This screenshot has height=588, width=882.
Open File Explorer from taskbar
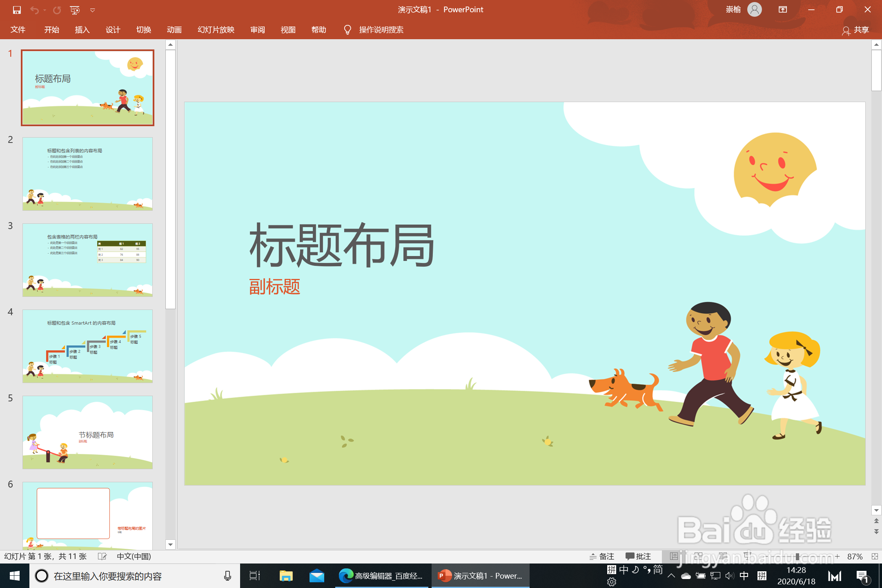pyautogui.click(x=286, y=576)
